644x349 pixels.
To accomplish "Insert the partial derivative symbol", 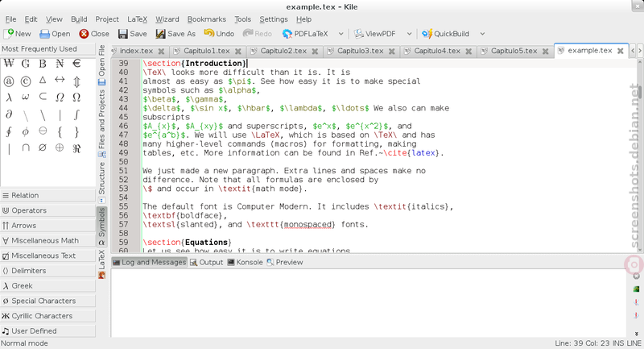I will 9,114.
